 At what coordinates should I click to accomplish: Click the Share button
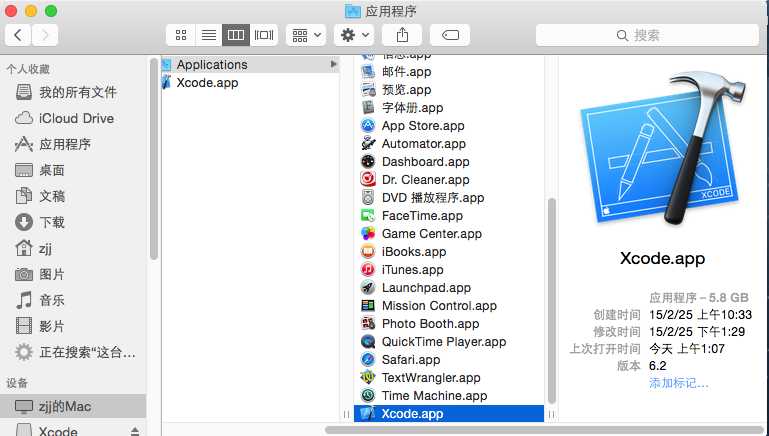402,35
